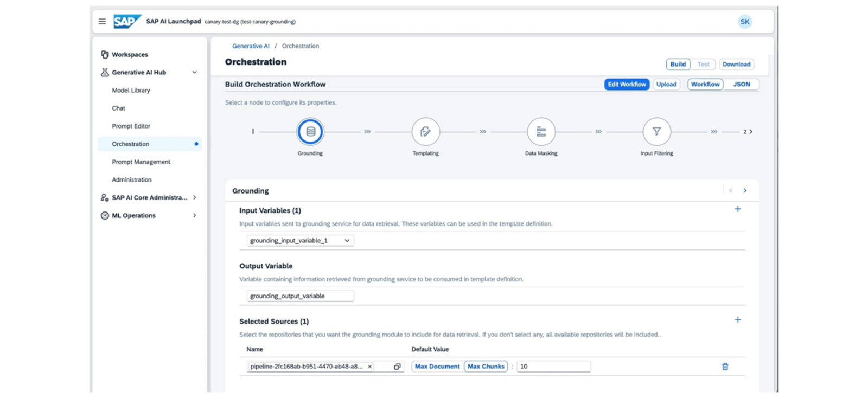The width and height of the screenshot is (868, 398).
Task: Open Prompt Management in sidebar
Action: pos(141,162)
